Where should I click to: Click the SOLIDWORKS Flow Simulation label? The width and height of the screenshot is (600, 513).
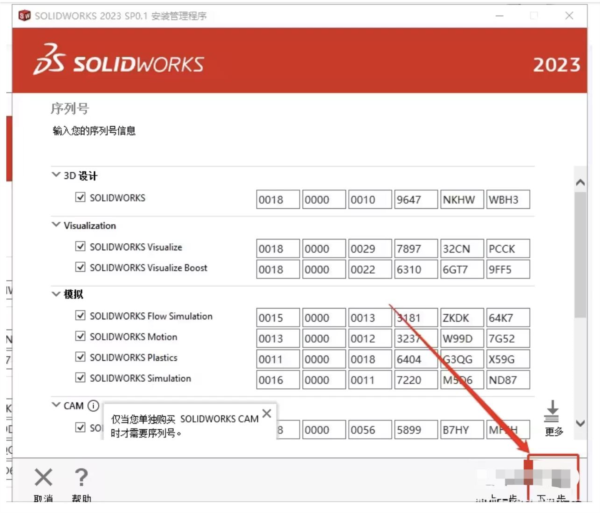coord(151,316)
